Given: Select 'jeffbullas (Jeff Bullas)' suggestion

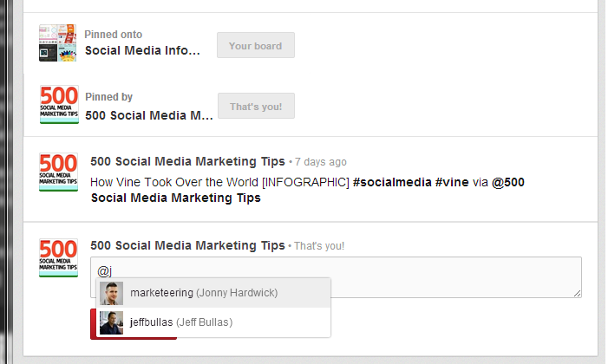Looking at the screenshot, I should (213, 322).
